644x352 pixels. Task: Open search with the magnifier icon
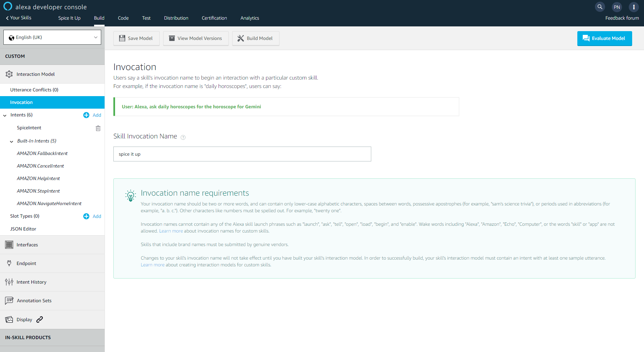(x=600, y=7)
